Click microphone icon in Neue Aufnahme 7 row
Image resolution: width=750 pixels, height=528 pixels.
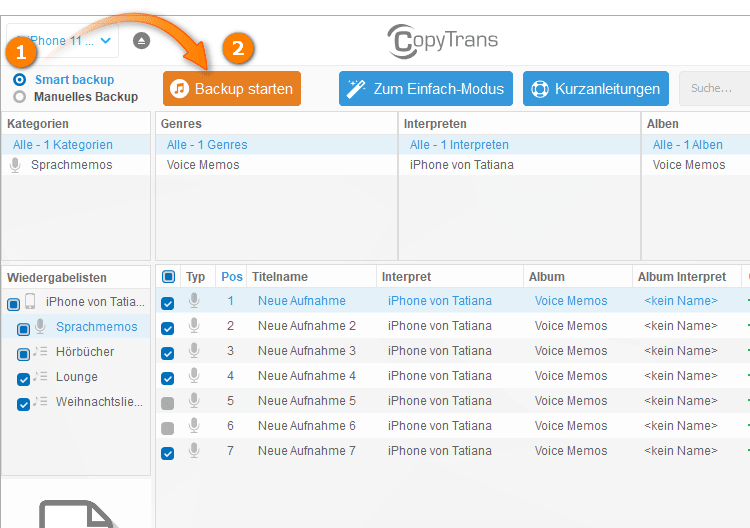194,450
